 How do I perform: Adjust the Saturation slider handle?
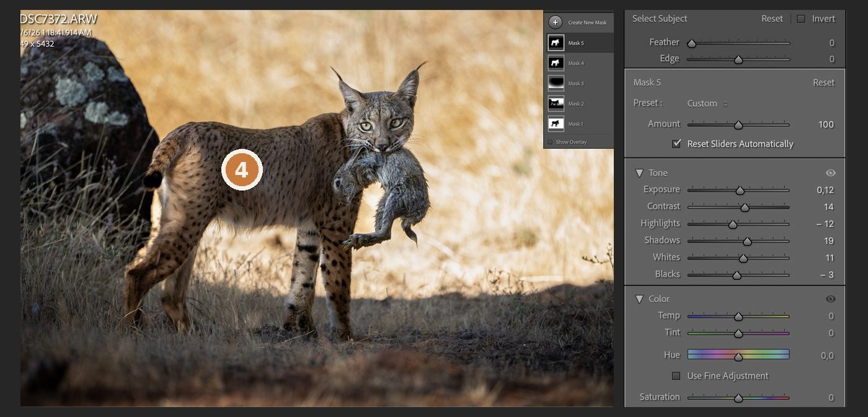738,398
